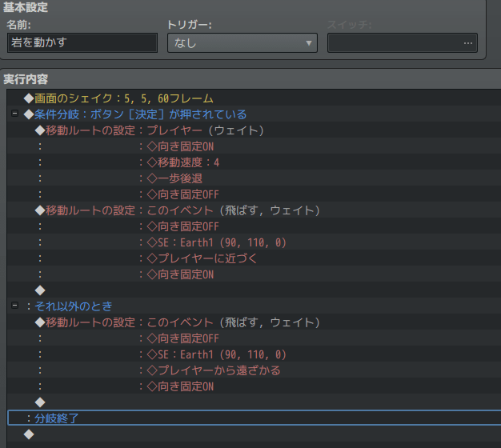The image size is (501, 448).
Task: Click 向き固定ON under the プレイヤー route
Action: (x=176, y=146)
